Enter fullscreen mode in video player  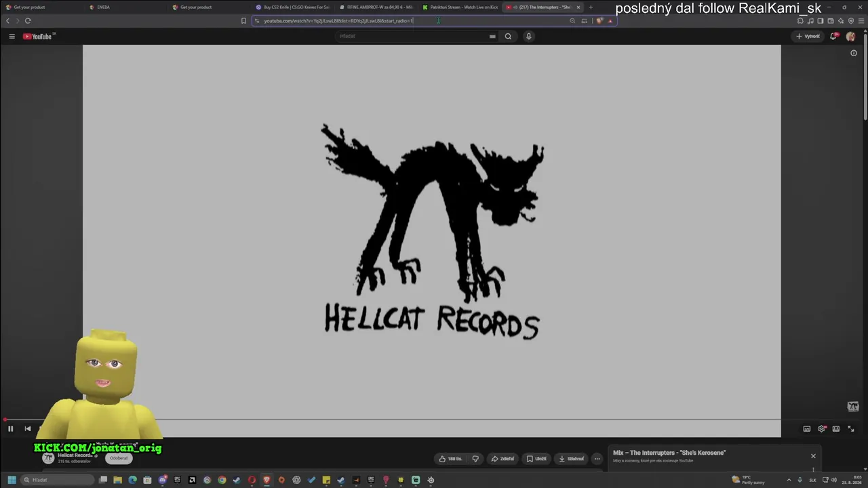tap(851, 428)
